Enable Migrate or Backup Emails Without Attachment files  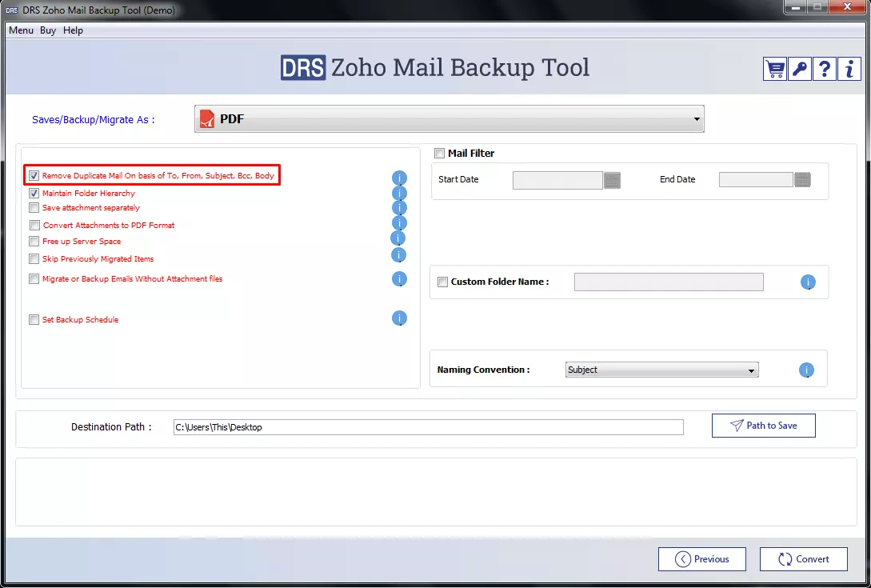(x=34, y=279)
